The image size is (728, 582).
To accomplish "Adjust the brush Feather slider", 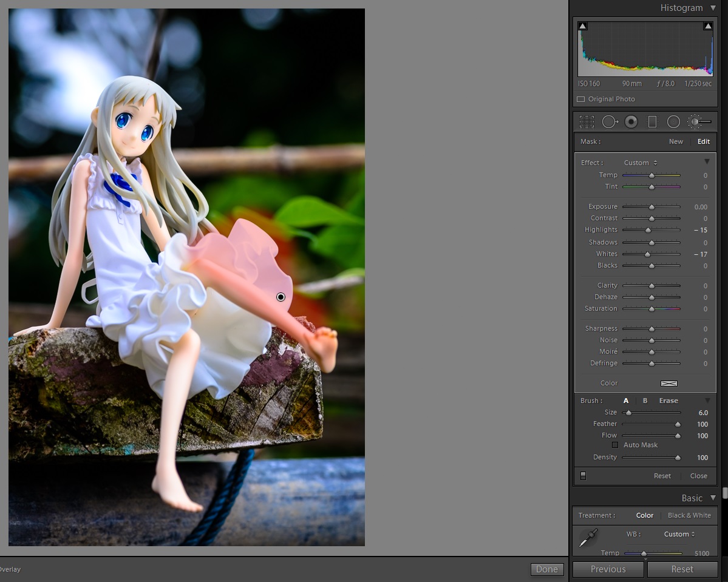I will 678,424.
